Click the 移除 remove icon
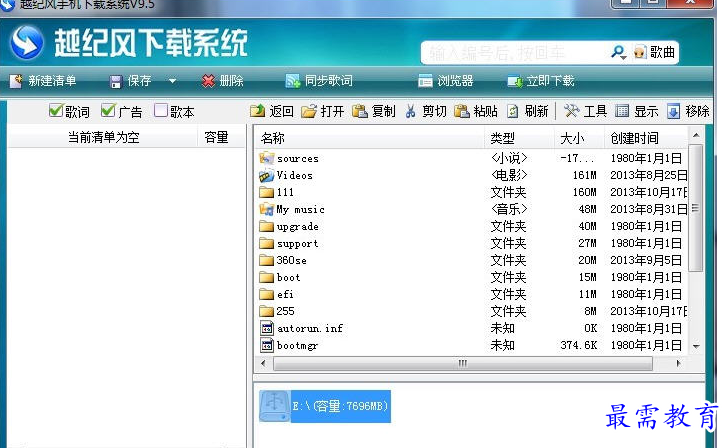727x448 pixels. click(x=673, y=111)
